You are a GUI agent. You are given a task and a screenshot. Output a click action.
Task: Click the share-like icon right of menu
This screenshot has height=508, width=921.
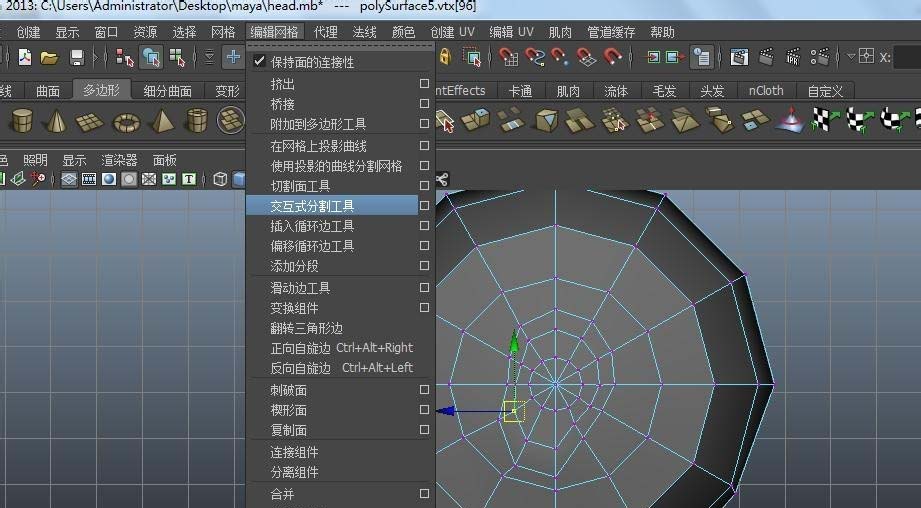click(x=442, y=179)
